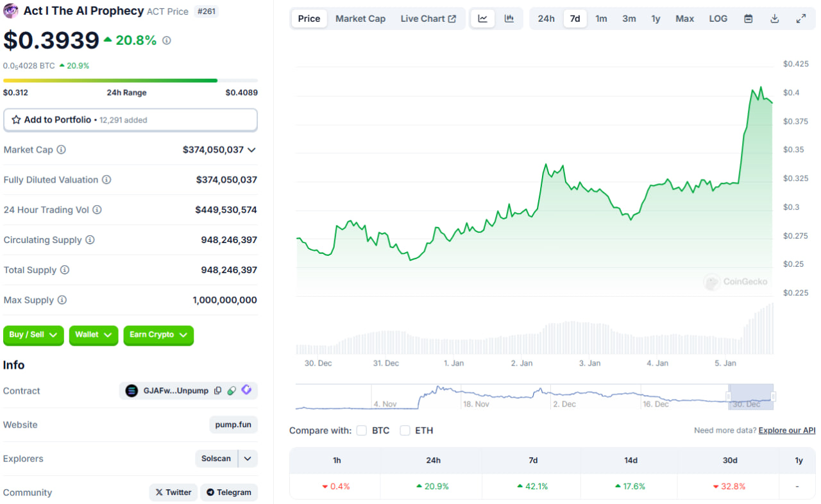The height and width of the screenshot is (504, 821).
Task: Expand Explorers dropdown arrow
Action: tap(248, 458)
